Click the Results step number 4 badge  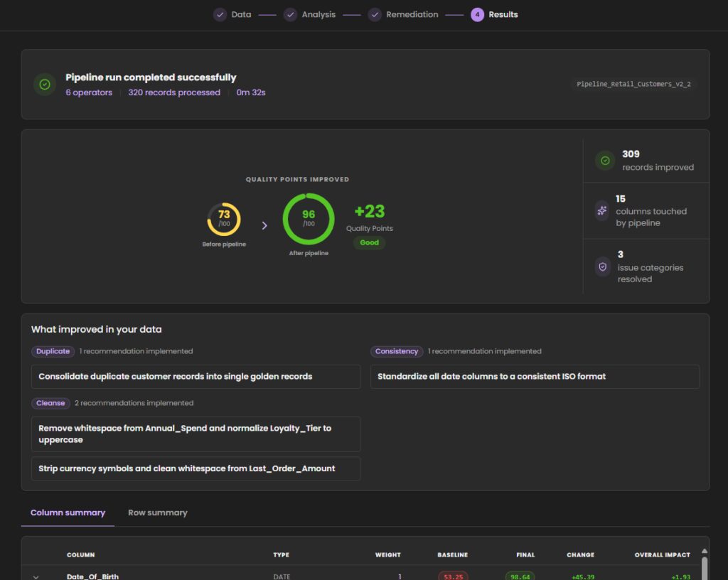click(477, 14)
